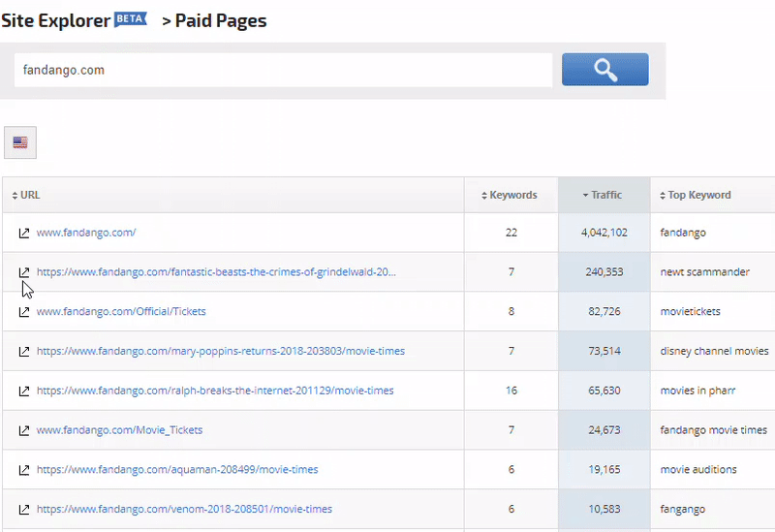This screenshot has height=532, width=775.
Task: Click the domain search field with fandango.com
Action: coord(283,70)
